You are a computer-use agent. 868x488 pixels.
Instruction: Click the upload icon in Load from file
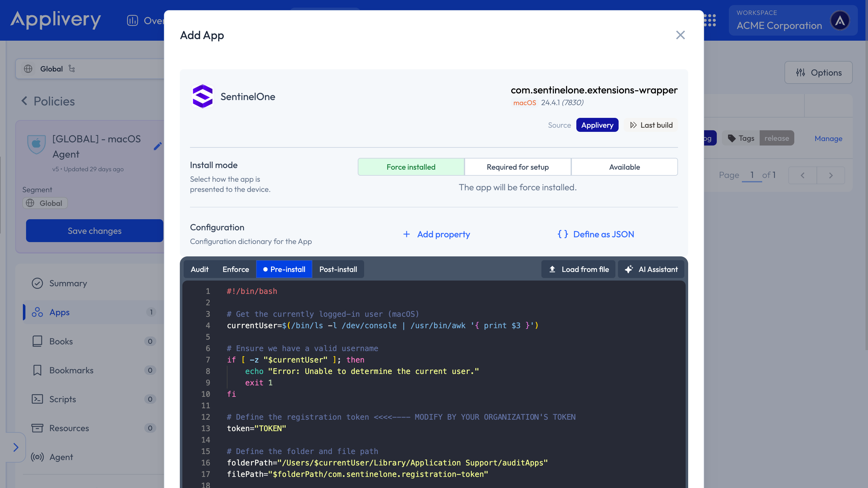click(552, 269)
